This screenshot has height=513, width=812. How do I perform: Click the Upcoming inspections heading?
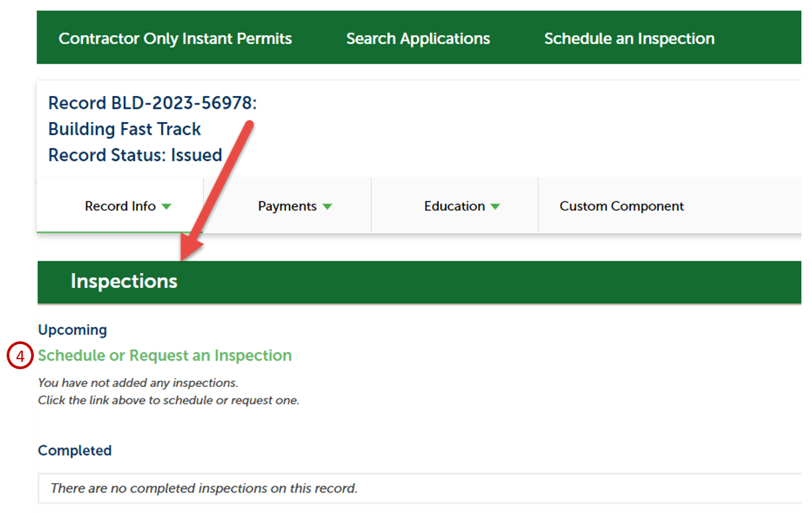tap(72, 329)
